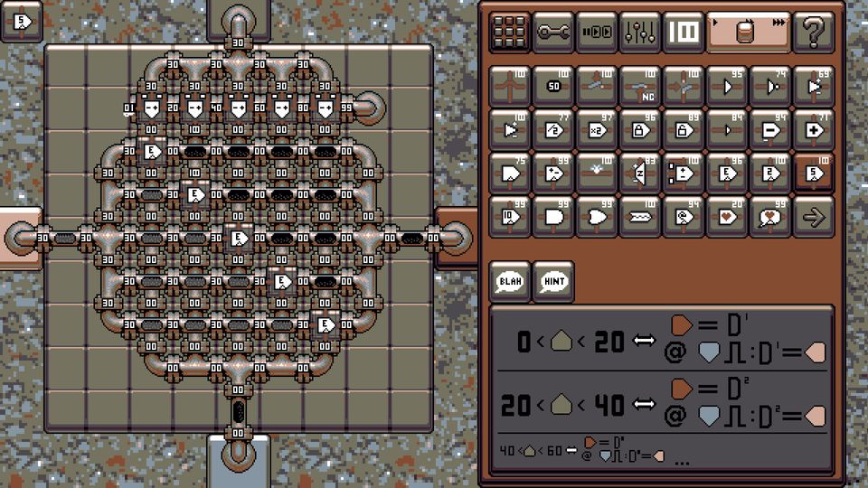The width and height of the screenshot is (868, 488).
Task: Select the plus cross tag component
Action: click(814, 129)
